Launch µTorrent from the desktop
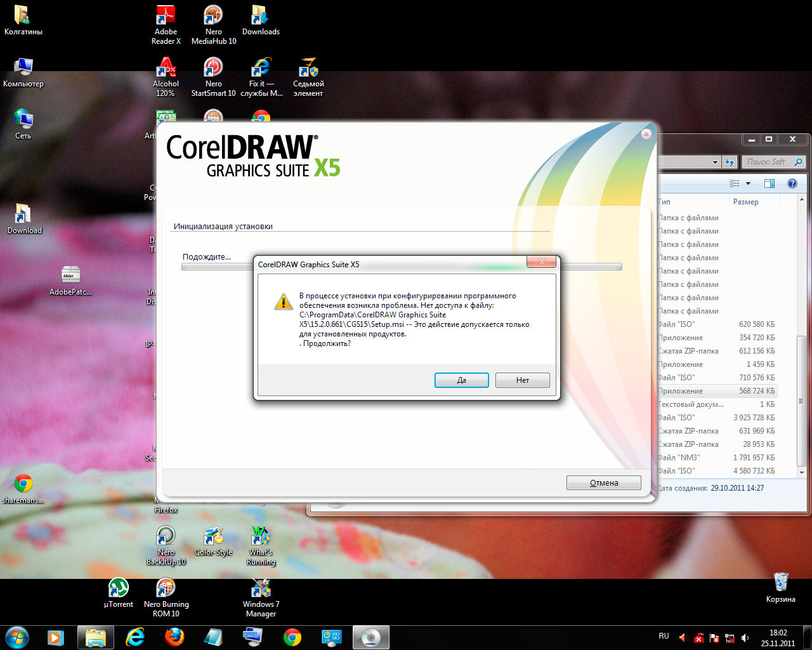Image resolution: width=812 pixels, height=650 pixels. [x=119, y=594]
